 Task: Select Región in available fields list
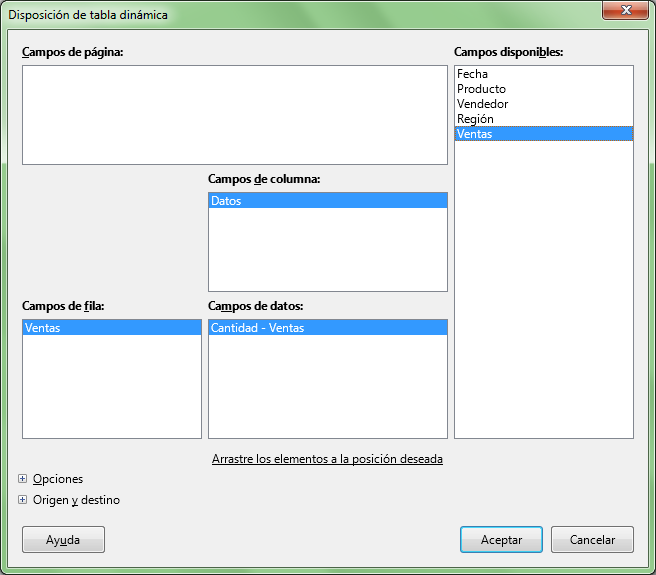(x=475, y=119)
